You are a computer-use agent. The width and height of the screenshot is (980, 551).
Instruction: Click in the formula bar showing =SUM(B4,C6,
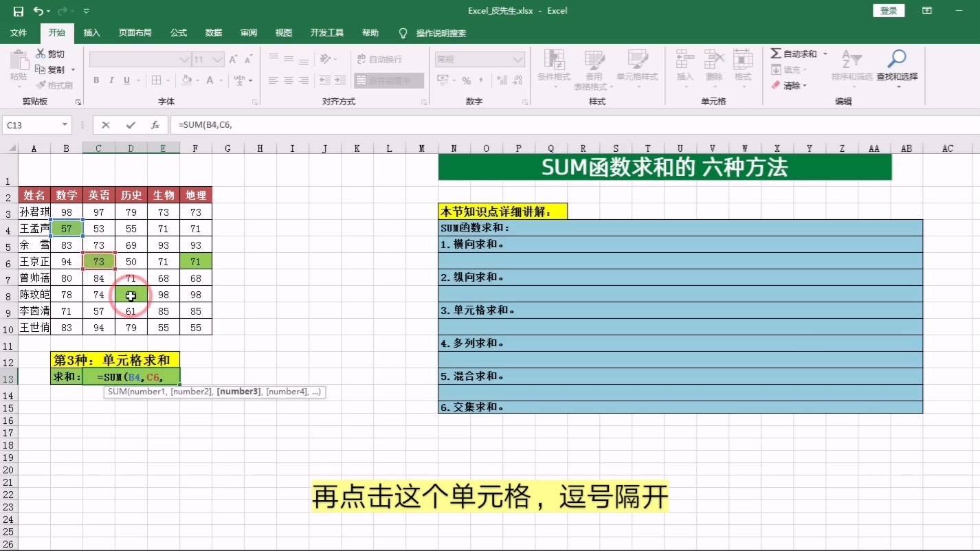pyautogui.click(x=574, y=125)
